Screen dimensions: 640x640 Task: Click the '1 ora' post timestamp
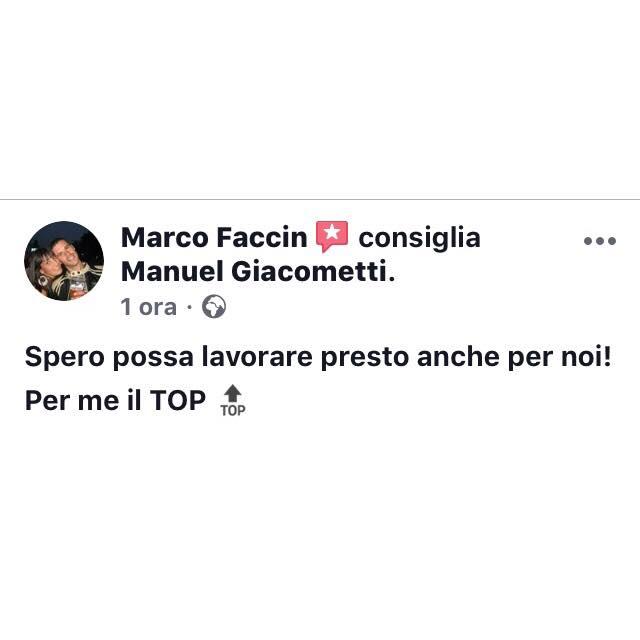tap(149, 307)
